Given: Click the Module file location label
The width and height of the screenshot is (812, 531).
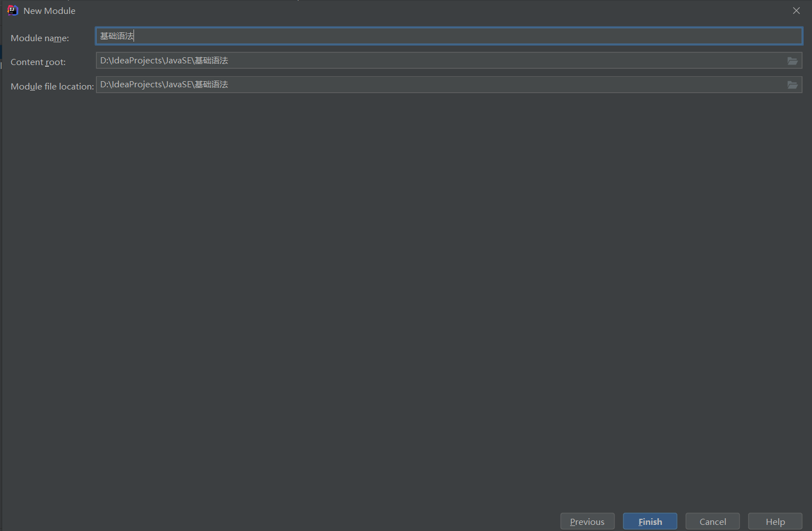Looking at the screenshot, I should (x=52, y=87).
